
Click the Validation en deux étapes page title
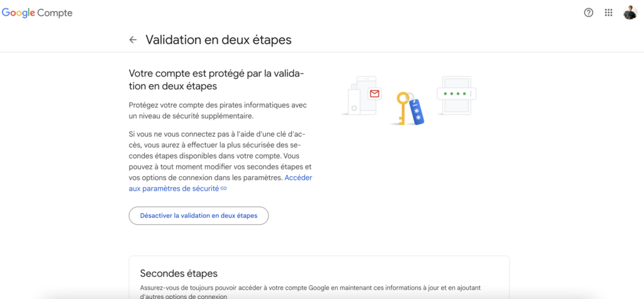coord(218,40)
